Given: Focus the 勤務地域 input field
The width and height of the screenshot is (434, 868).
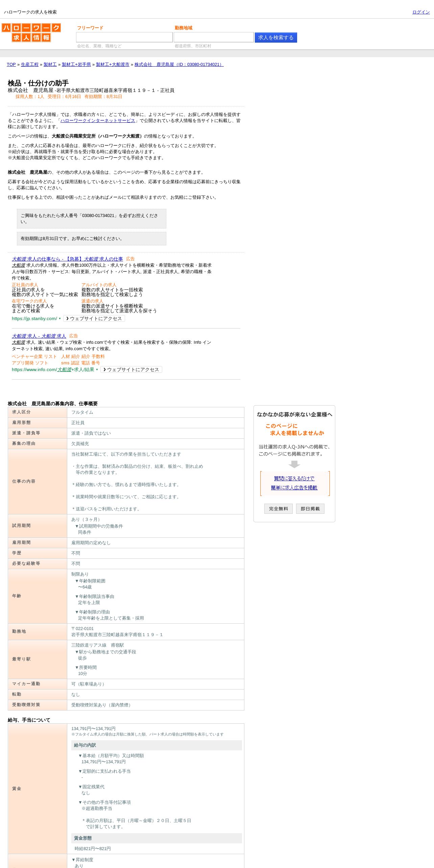Looking at the screenshot, I should click(x=214, y=37).
